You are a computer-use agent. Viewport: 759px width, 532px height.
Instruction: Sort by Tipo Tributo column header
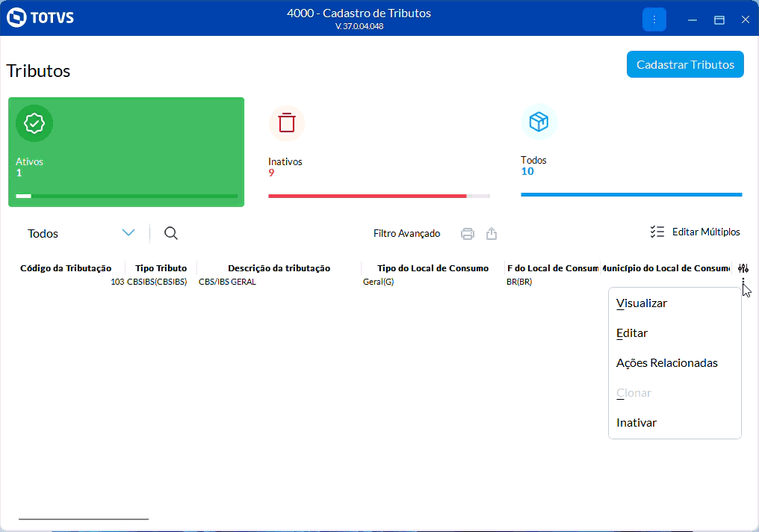click(161, 268)
